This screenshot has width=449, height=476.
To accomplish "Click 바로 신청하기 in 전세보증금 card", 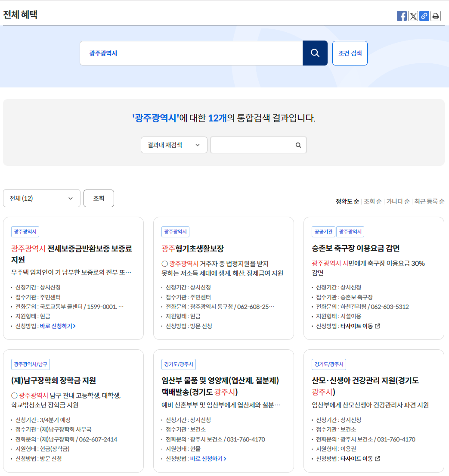I will (58, 326).
